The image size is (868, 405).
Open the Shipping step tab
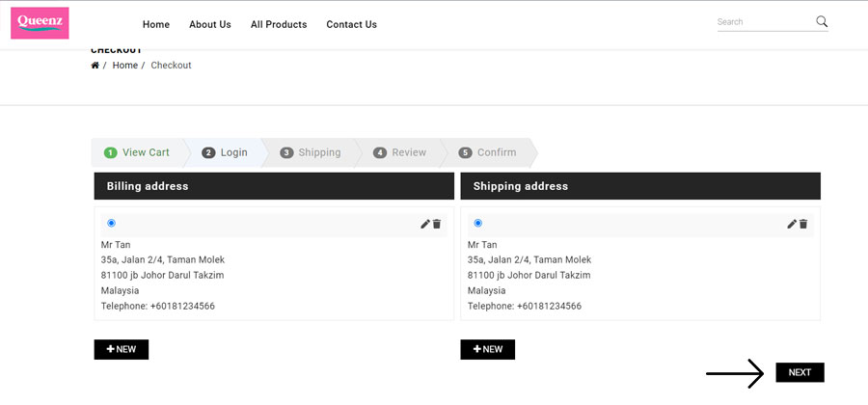click(310, 152)
